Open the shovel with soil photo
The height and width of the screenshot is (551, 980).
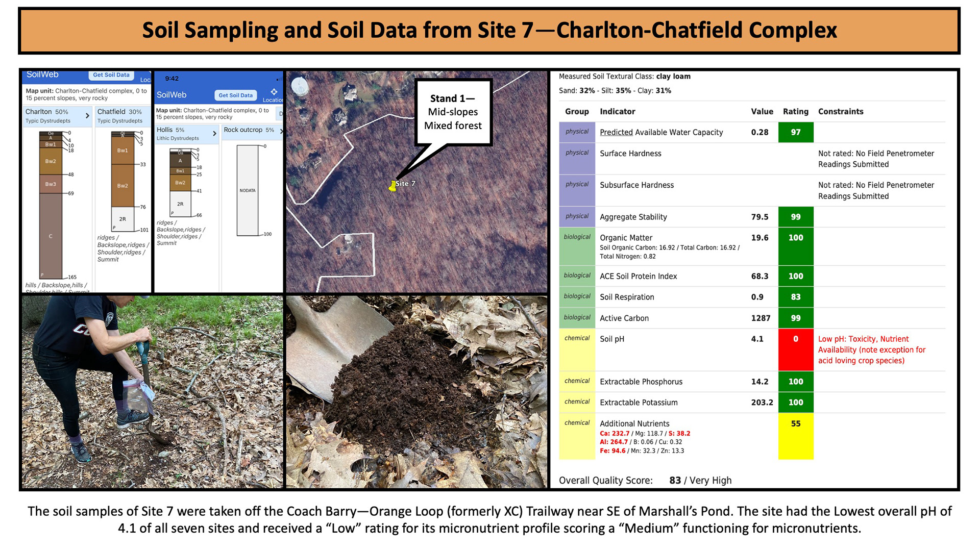click(416, 392)
